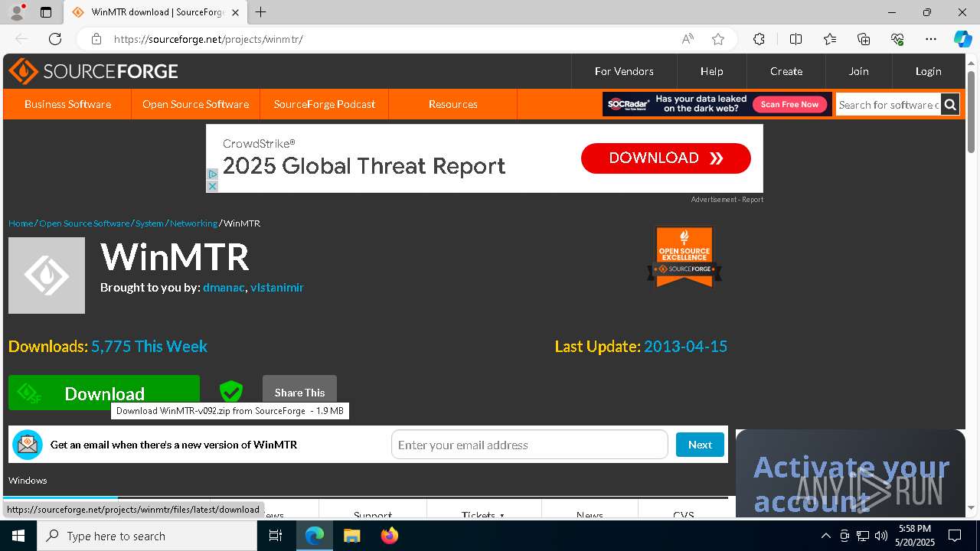Toggle the Split screen icon
Screen dimensions: 980x551
[x=795, y=39]
